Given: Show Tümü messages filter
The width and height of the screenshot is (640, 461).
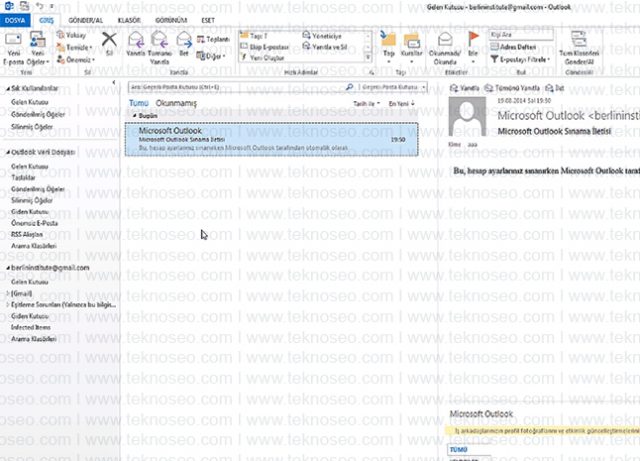Looking at the screenshot, I should [x=138, y=103].
